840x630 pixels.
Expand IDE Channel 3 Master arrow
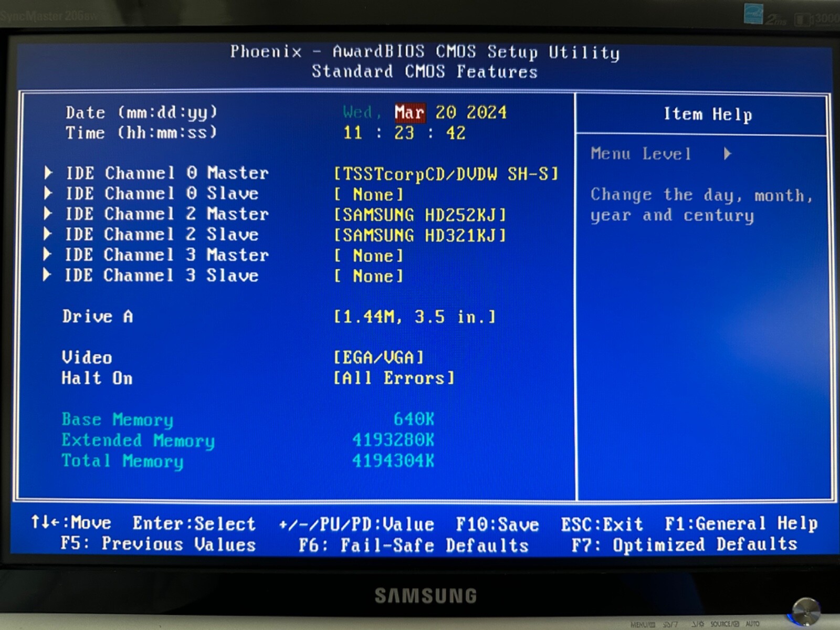click(x=48, y=255)
